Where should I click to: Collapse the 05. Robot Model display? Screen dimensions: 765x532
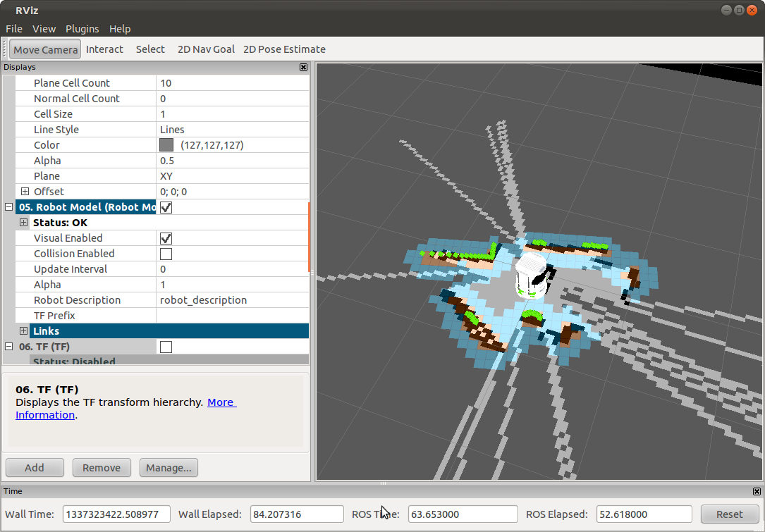point(8,207)
